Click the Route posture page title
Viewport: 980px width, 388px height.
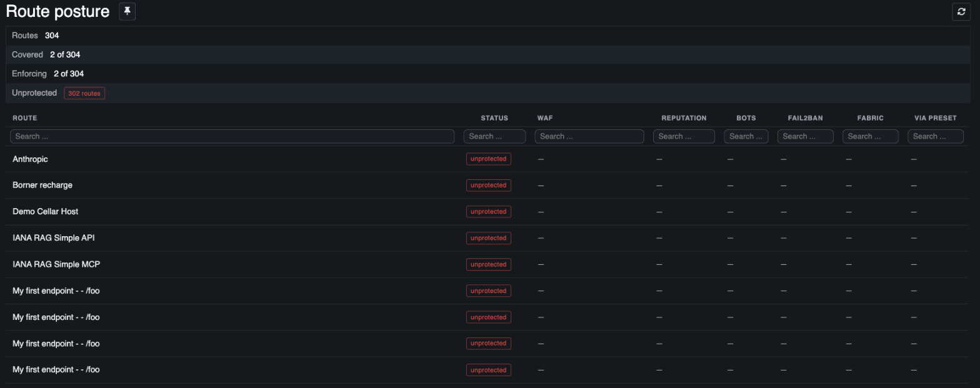point(57,11)
